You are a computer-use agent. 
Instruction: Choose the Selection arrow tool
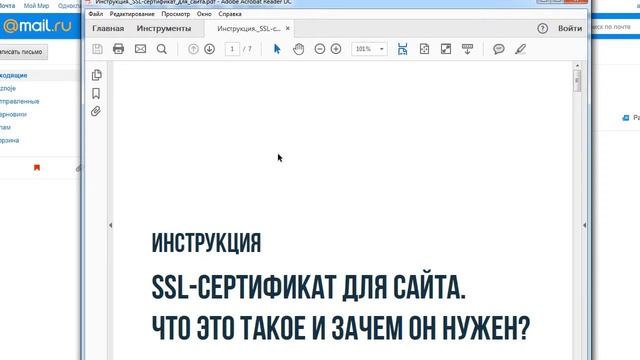(x=277, y=49)
